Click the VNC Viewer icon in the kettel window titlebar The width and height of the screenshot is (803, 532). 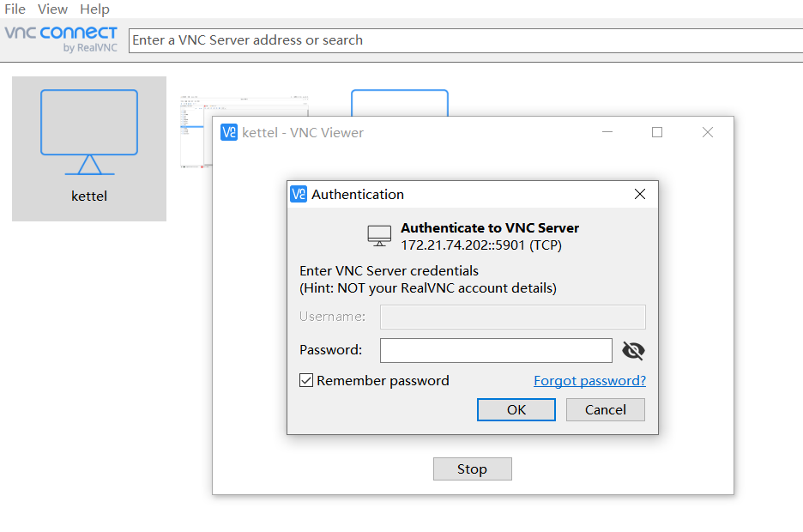point(227,132)
